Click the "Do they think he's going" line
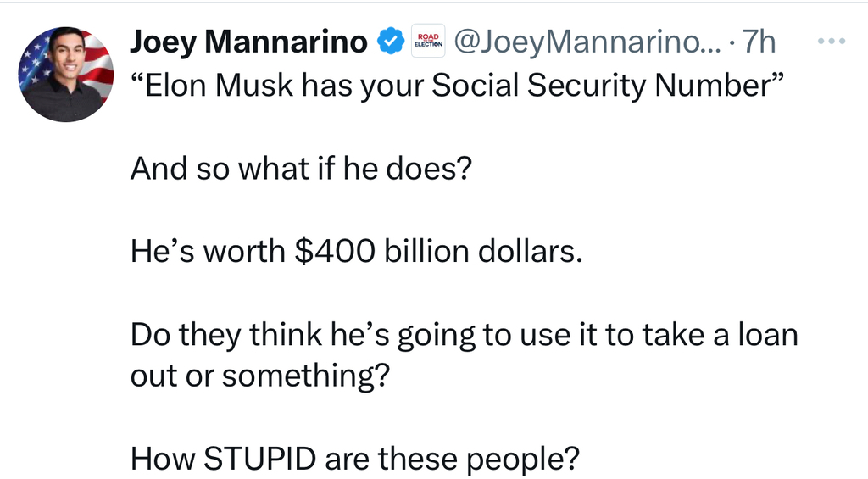 (464, 336)
